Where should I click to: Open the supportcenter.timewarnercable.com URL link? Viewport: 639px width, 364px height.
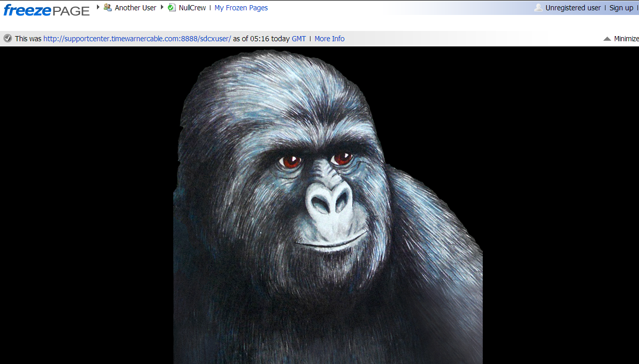click(x=137, y=39)
